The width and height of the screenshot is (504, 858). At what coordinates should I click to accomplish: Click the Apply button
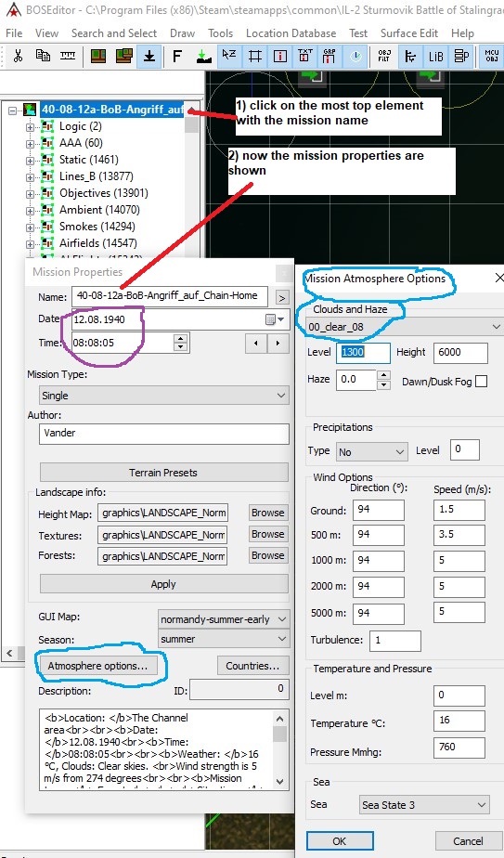pos(164,584)
